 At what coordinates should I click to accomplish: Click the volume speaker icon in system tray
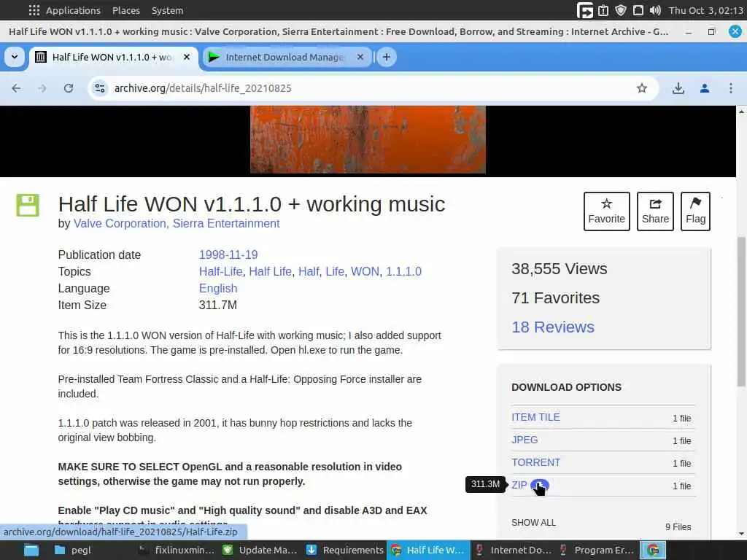pyautogui.click(x=655, y=10)
